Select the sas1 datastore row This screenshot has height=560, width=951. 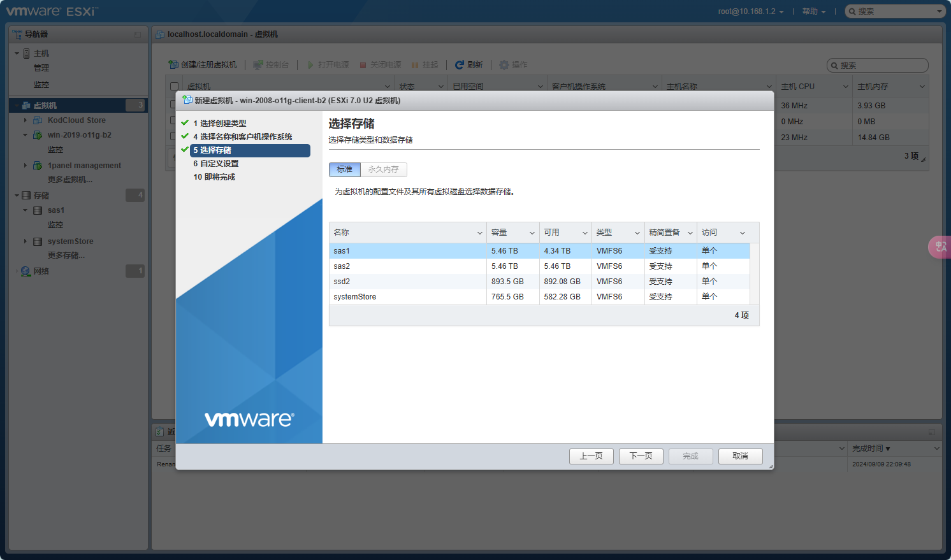[x=539, y=251]
